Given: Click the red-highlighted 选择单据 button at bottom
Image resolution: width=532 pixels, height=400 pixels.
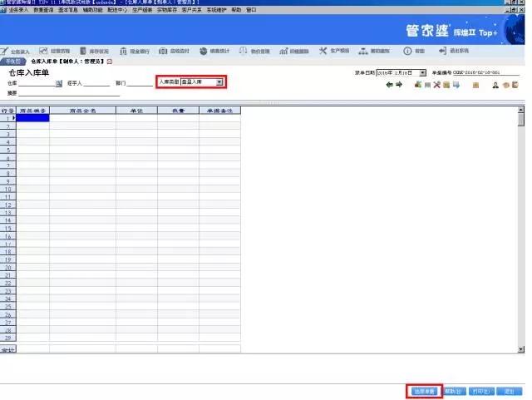Looking at the screenshot, I should pos(424,392).
